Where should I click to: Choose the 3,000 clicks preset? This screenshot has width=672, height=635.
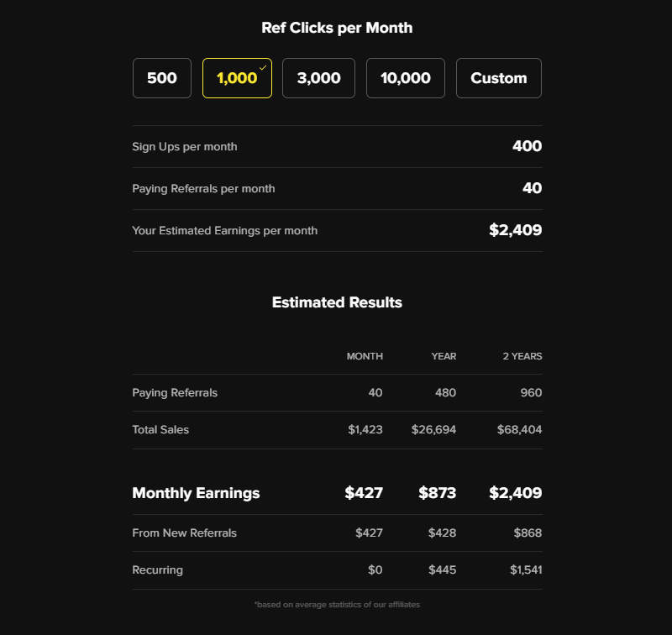318,77
